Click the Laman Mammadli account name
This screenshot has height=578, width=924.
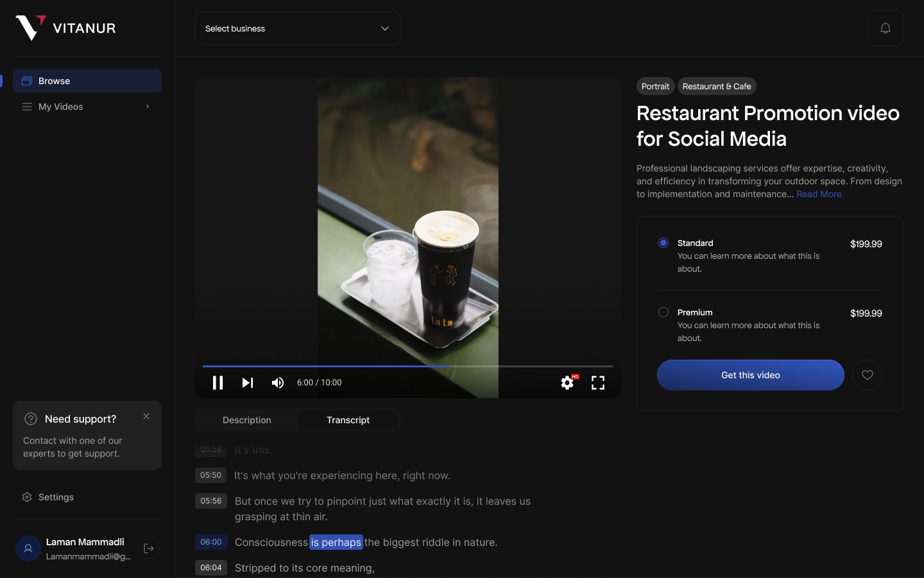(85, 542)
